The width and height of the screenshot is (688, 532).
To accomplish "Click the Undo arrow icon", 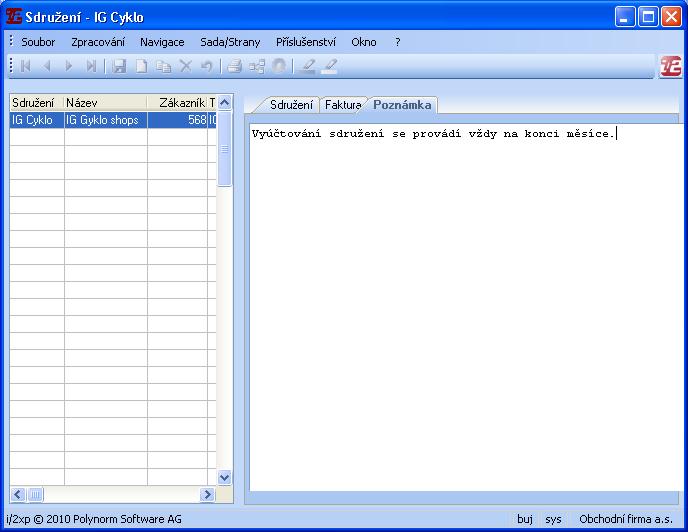I will coord(206,66).
